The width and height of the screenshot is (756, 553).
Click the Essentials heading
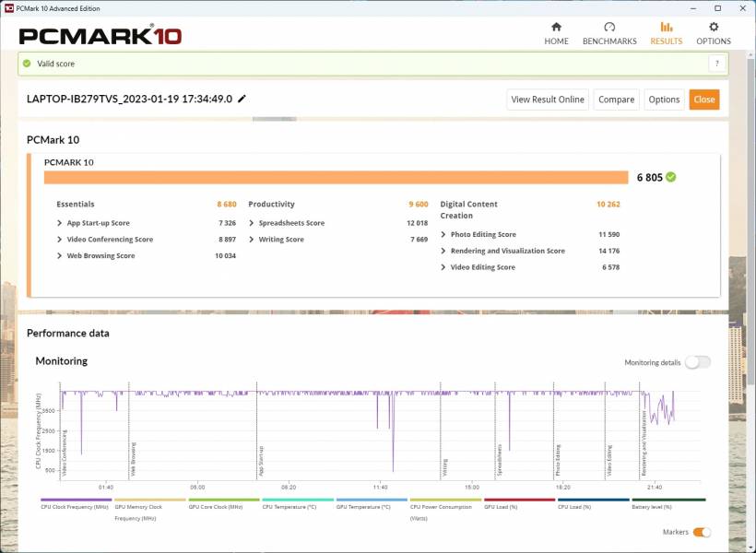[x=76, y=204]
